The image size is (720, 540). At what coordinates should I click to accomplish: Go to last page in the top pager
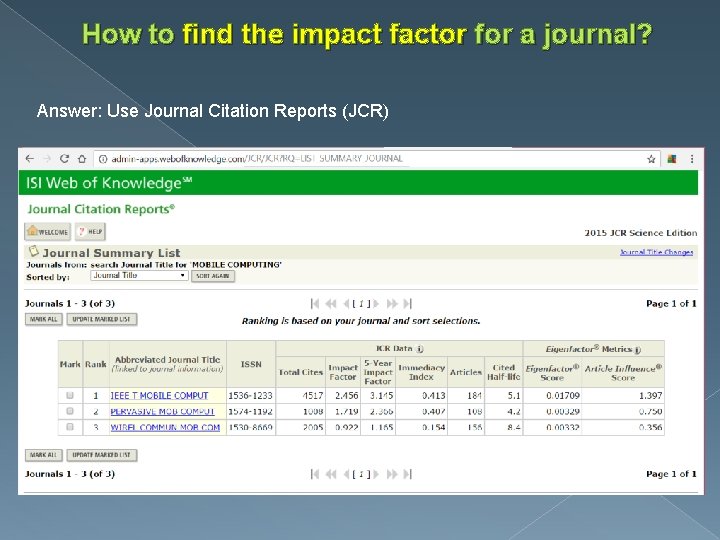(x=408, y=304)
